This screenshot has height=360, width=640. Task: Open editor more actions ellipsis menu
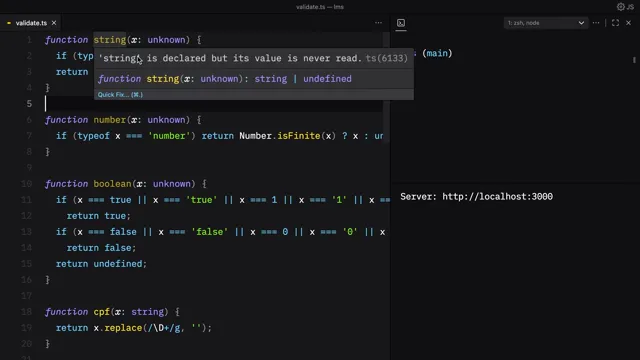[x=378, y=23]
